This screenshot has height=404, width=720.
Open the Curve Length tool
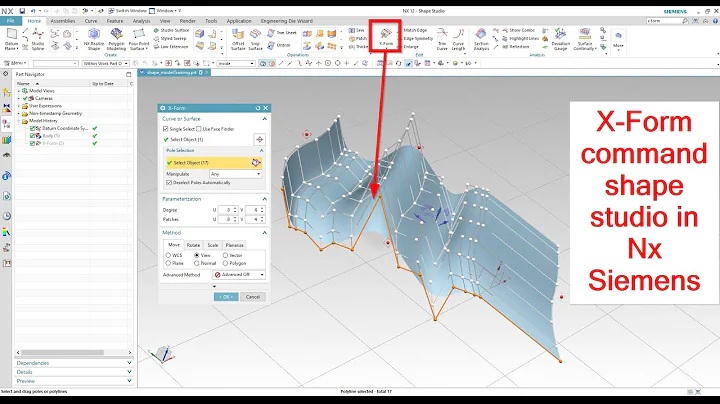[x=458, y=39]
